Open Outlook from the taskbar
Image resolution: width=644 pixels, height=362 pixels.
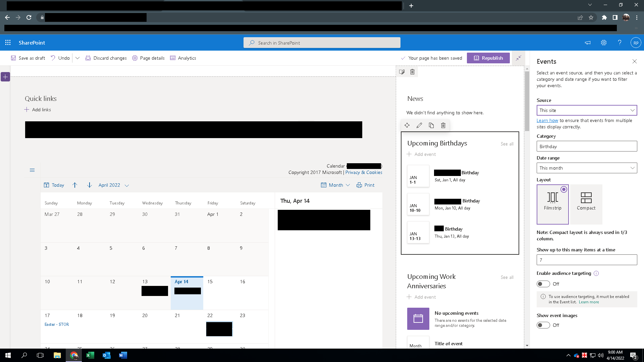[106, 355]
